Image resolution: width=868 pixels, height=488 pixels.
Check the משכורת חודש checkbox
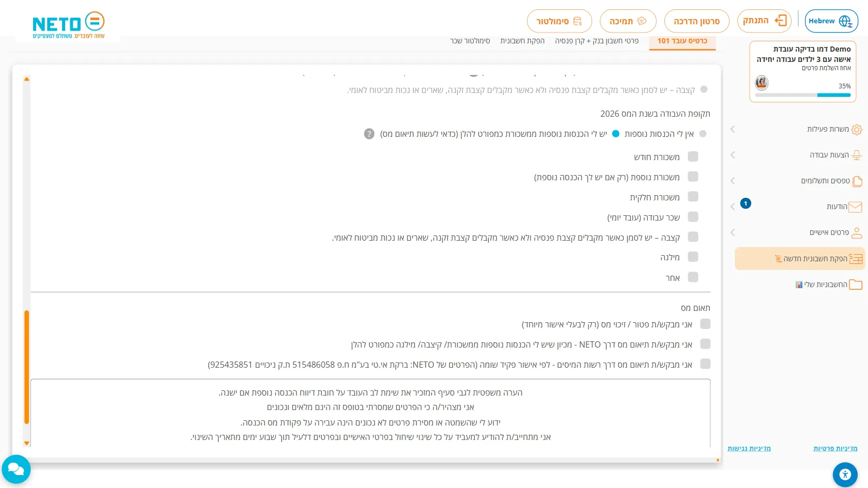tap(693, 156)
